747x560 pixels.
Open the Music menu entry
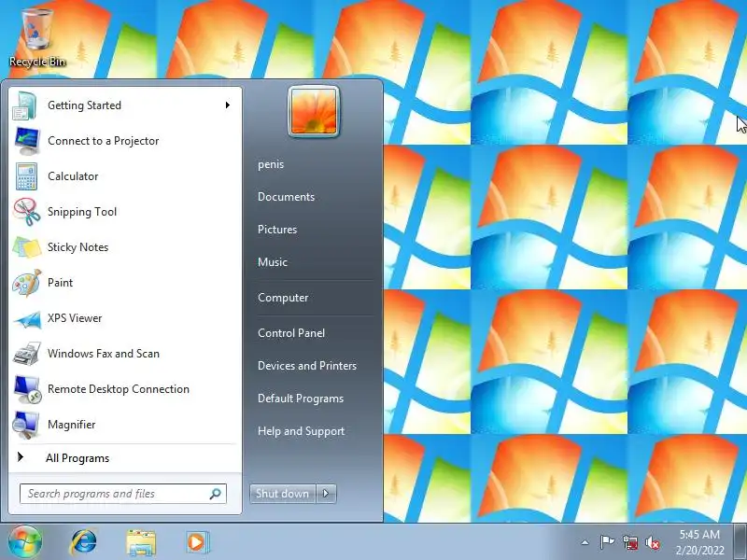click(x=273, y=262)
